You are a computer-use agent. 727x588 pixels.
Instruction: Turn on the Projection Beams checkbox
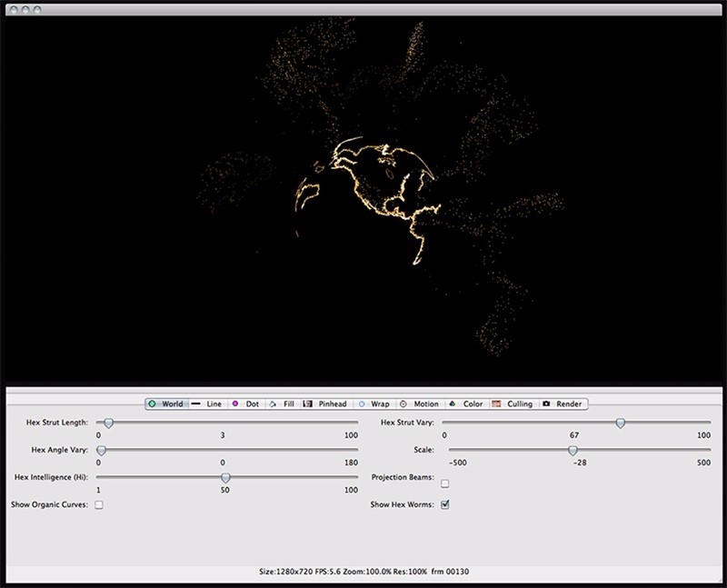(x=445, y=483)
